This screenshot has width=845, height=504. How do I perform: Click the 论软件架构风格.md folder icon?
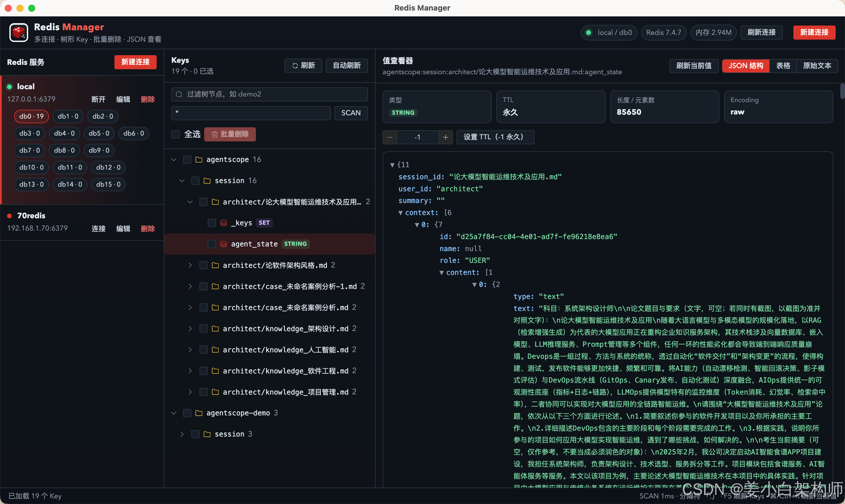(215, 265)
